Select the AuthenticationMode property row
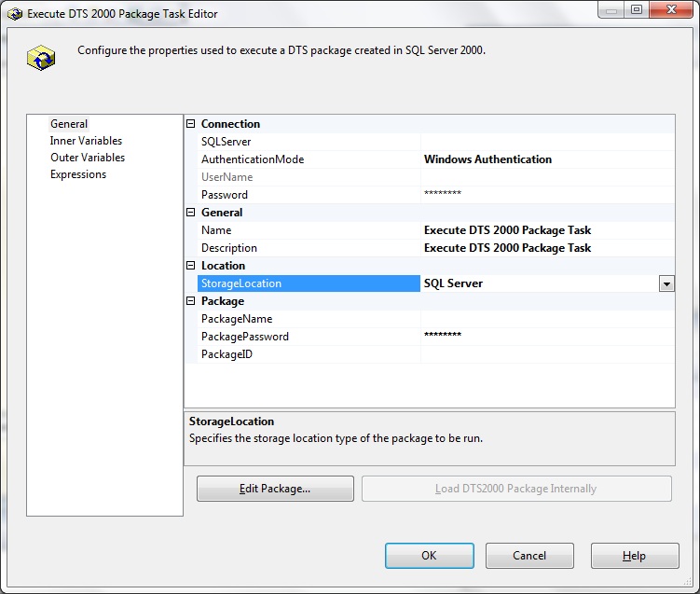 click(435, 159)
